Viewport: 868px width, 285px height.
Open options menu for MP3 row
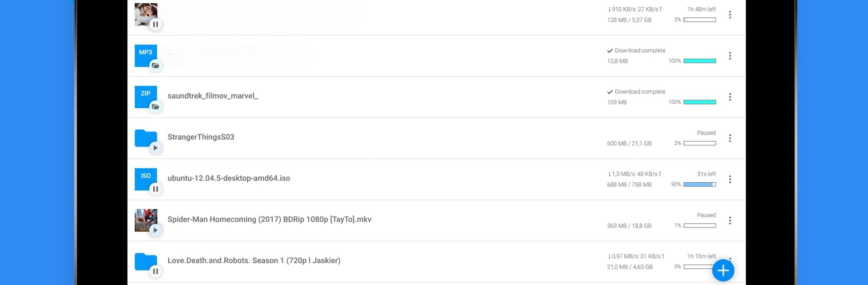pos(730,56)
